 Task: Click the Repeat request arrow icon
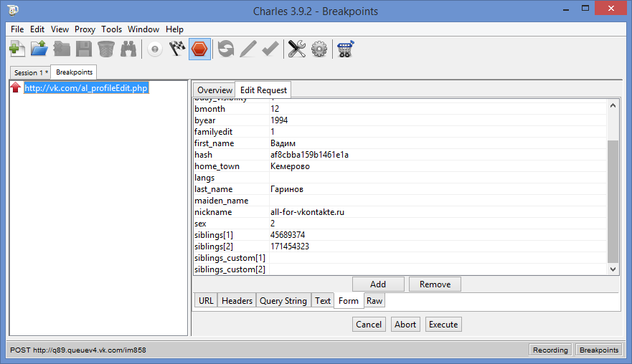tap(226, 49)
